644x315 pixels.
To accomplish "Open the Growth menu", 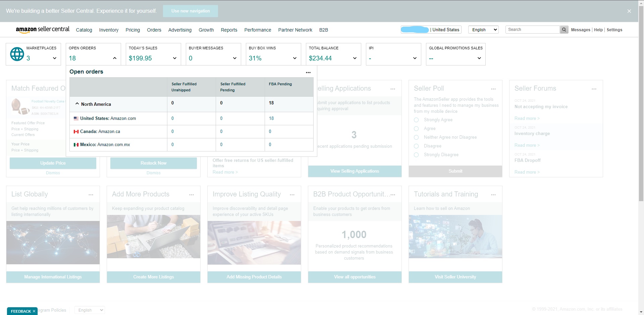I will [206, 30].
